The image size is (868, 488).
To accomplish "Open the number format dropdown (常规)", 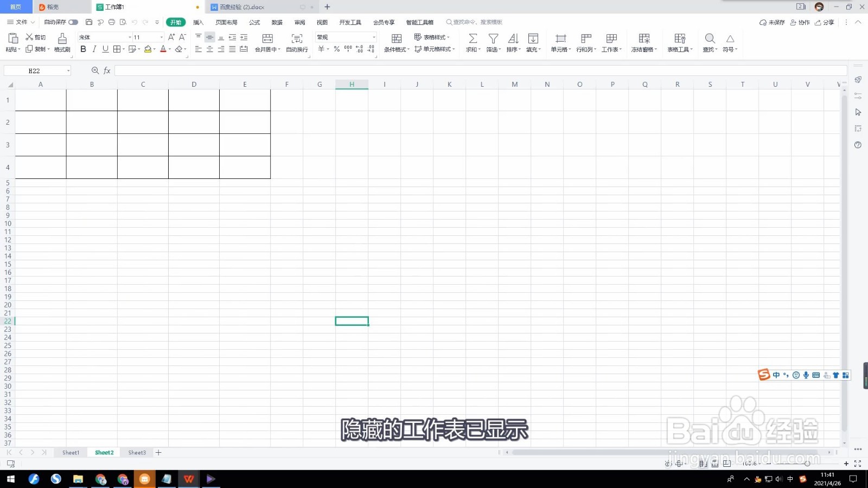I will tap(374, 37).
